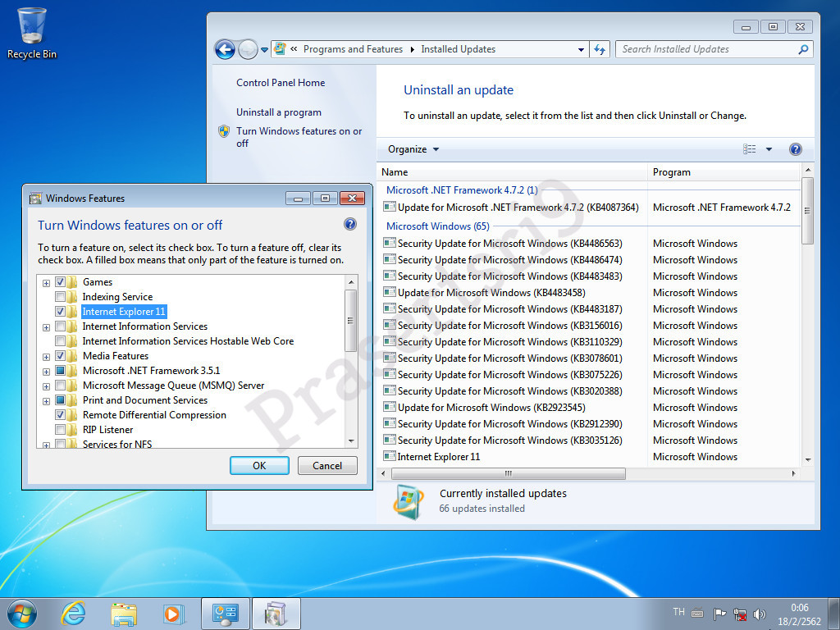Expand Microsoft Message Queue Server node

[46, 386]
